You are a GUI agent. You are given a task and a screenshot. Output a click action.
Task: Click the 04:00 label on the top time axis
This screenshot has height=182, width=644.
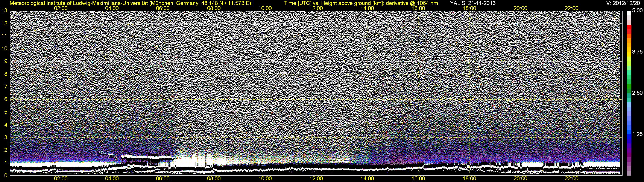coord(112,8)
